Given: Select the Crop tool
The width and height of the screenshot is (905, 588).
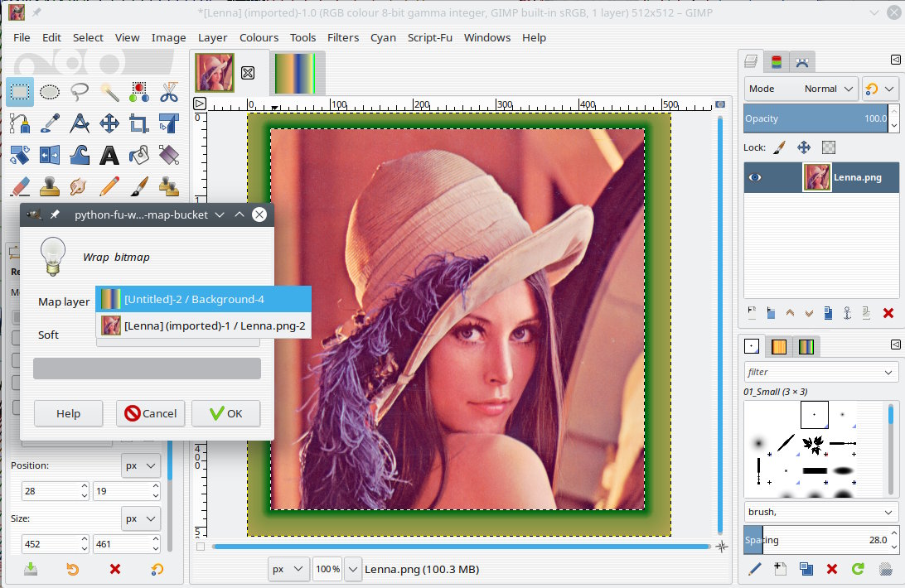Looking at the screenshot, I should [139, 123].
